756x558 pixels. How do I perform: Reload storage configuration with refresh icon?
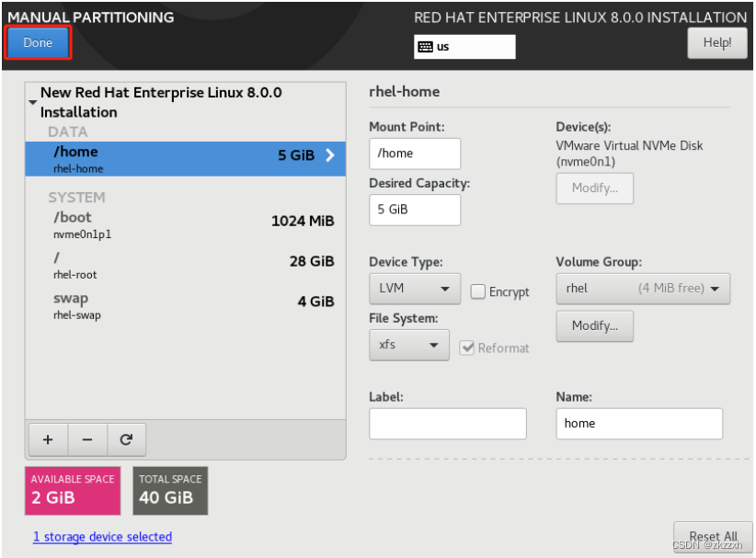click(x=126, y=439)
